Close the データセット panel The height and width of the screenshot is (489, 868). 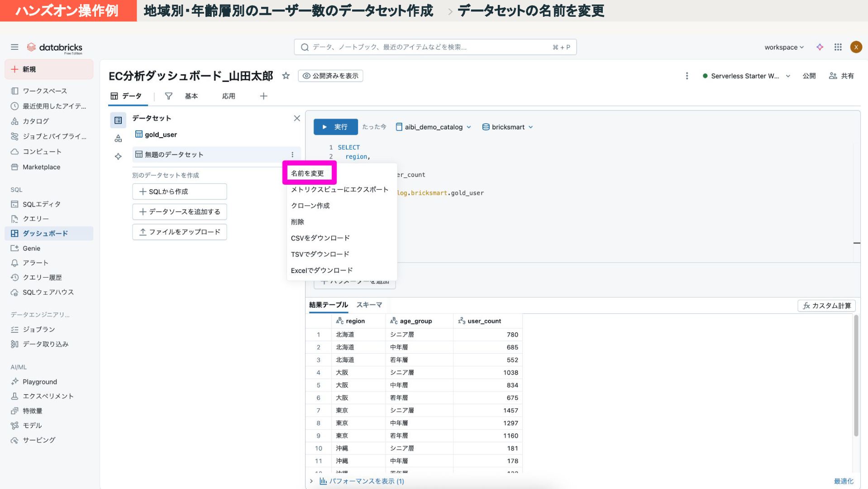[297, 118]
